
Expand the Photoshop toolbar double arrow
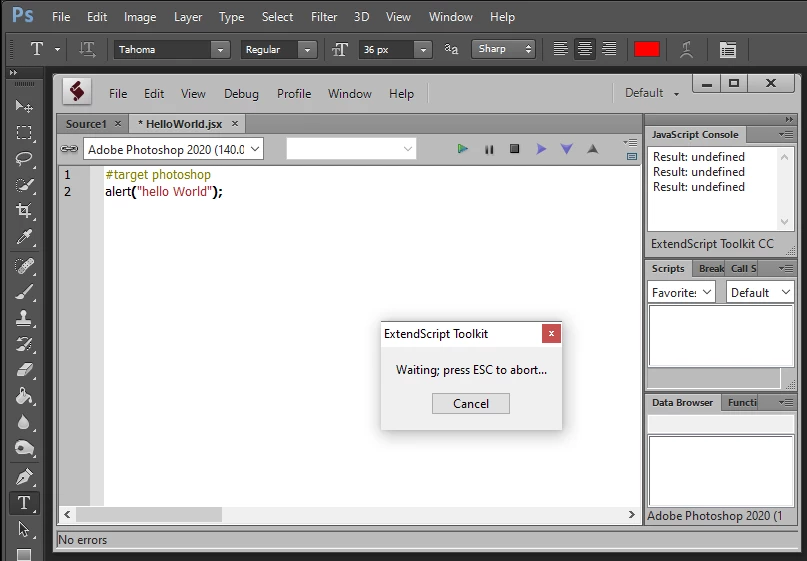click(x=13, y=73)
